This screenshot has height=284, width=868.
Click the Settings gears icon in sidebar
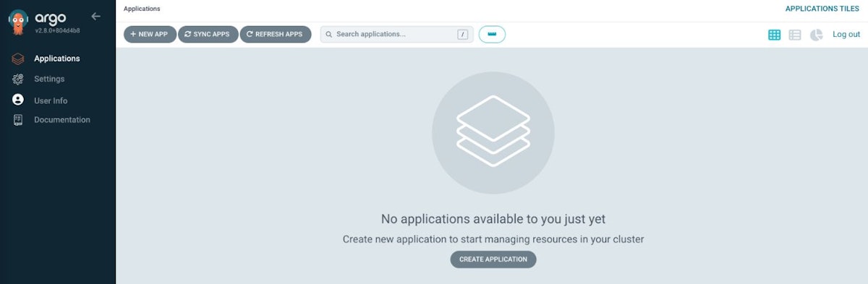(18, 79)
